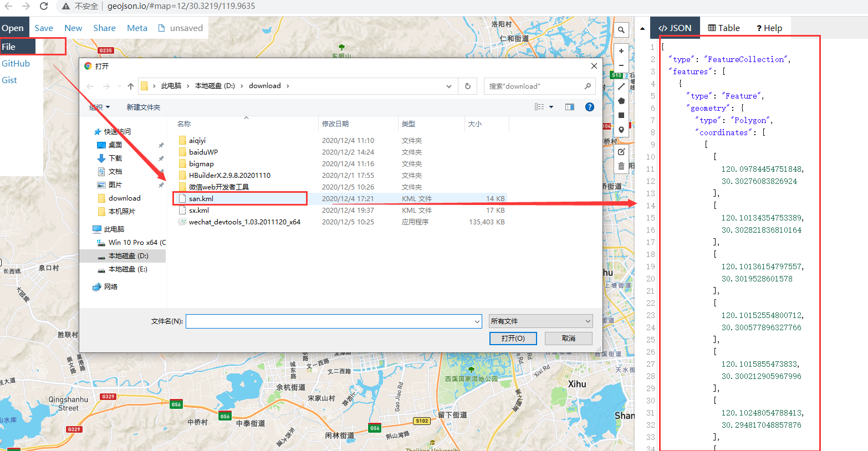This screenshot has height=451, width=868.
Task: Open 下载 in the navigation pane
Action: tap(115, 158)
